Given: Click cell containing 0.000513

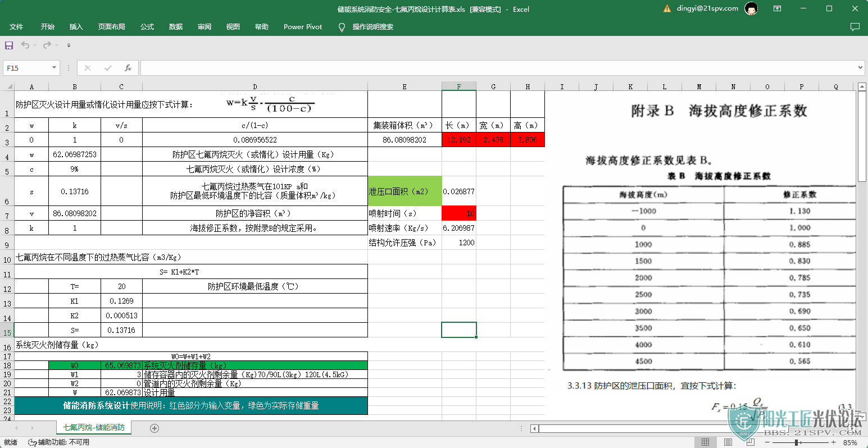Looking at the screenshot, I should (x=122, y=316).
